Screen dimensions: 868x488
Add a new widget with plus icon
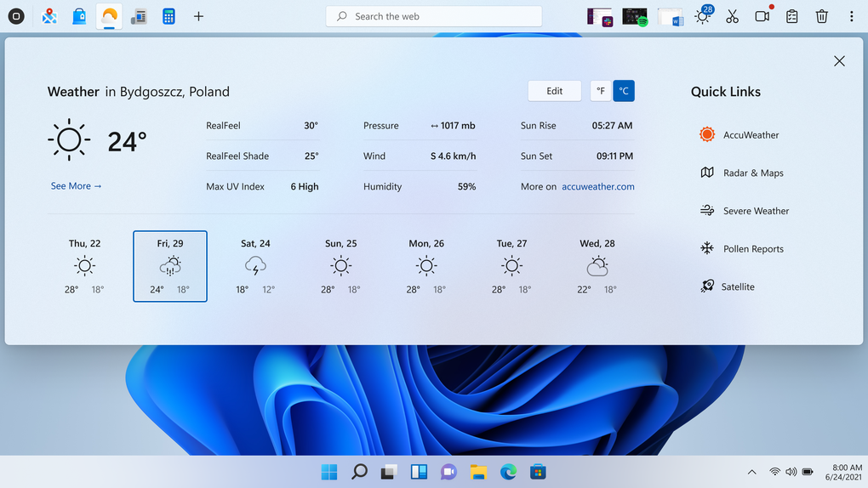[x=199, y=16]
